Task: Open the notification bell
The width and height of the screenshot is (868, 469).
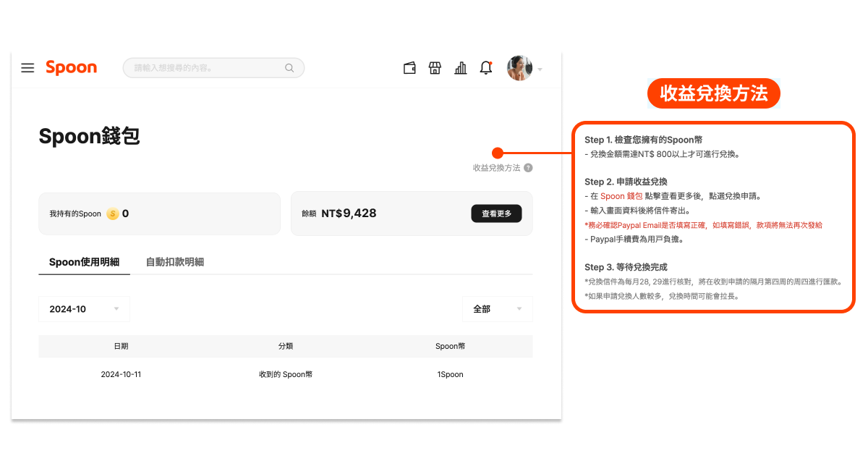Action: 486,68
